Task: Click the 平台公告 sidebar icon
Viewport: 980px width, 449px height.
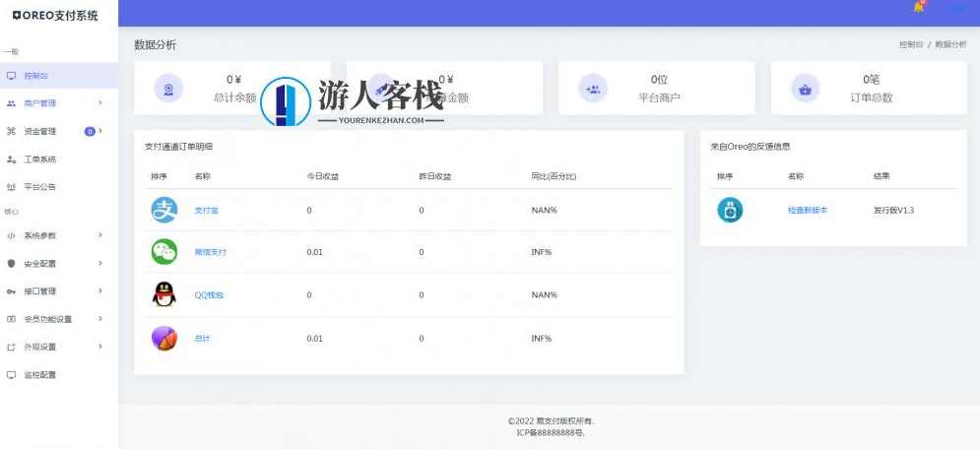Action: tap(11, 187)
